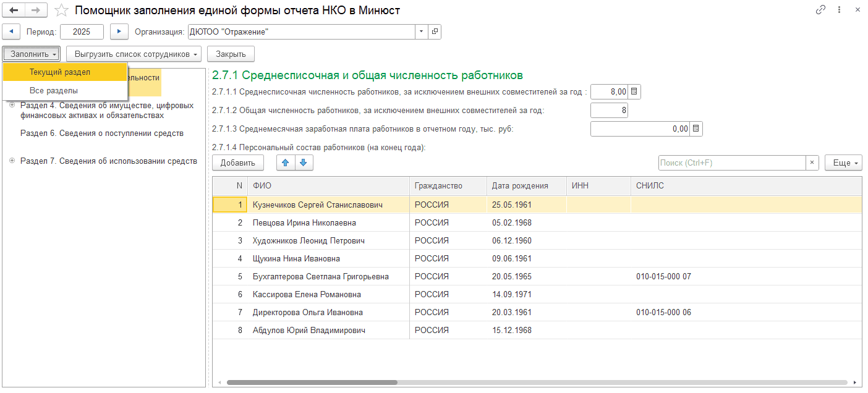Switch to the previous period
This screenshot has width=868, height=393.
click(12, 32)
